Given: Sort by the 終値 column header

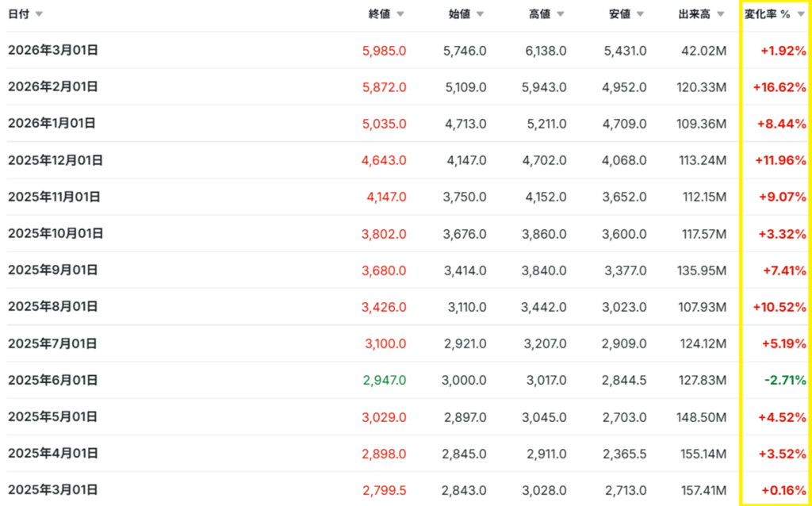Looking at the screenshot, I should click(x=380, y=14).
